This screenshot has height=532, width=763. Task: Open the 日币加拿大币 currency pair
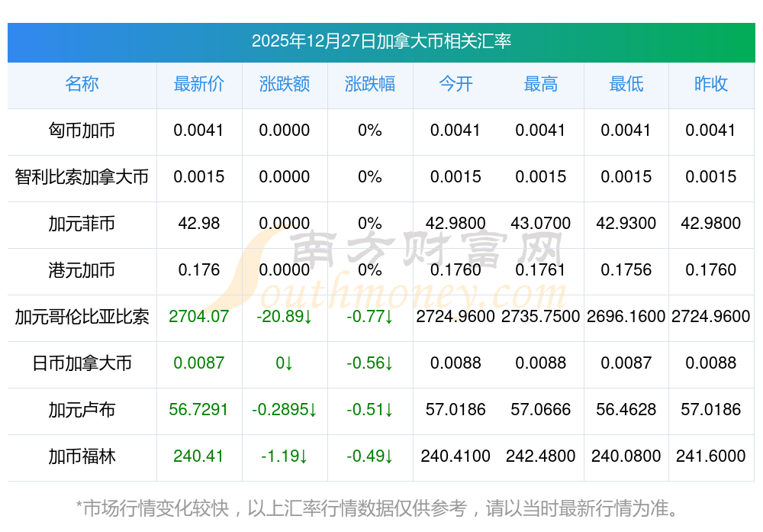click(x=82, y=363)
